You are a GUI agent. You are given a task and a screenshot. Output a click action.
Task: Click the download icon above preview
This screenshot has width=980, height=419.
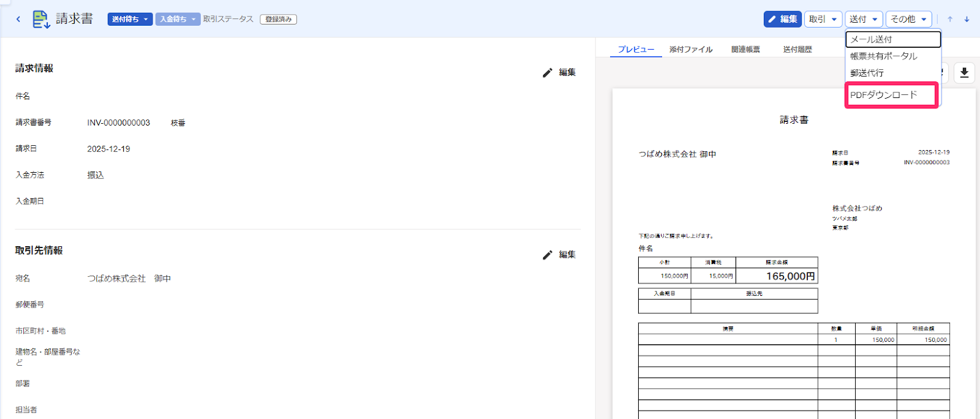964,73
